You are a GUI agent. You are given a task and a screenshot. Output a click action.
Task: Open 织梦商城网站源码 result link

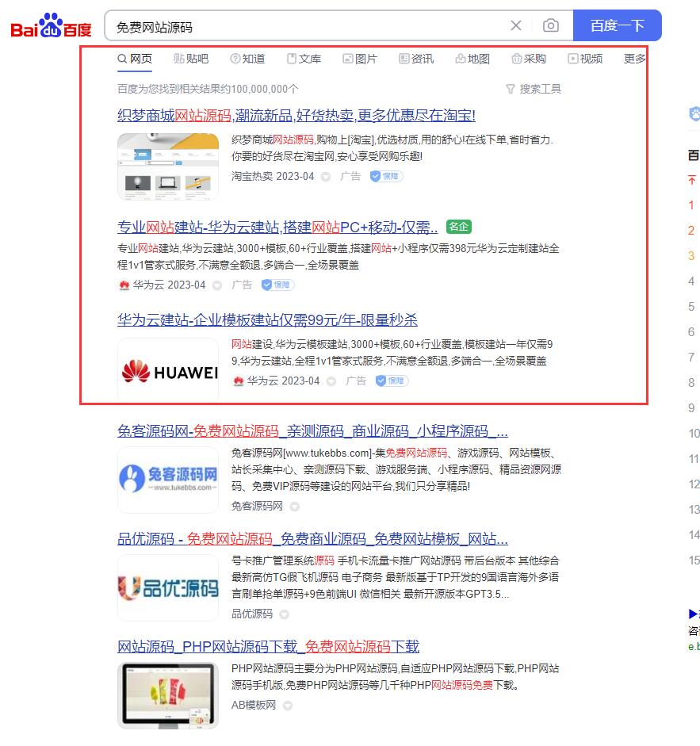point(296,115)
